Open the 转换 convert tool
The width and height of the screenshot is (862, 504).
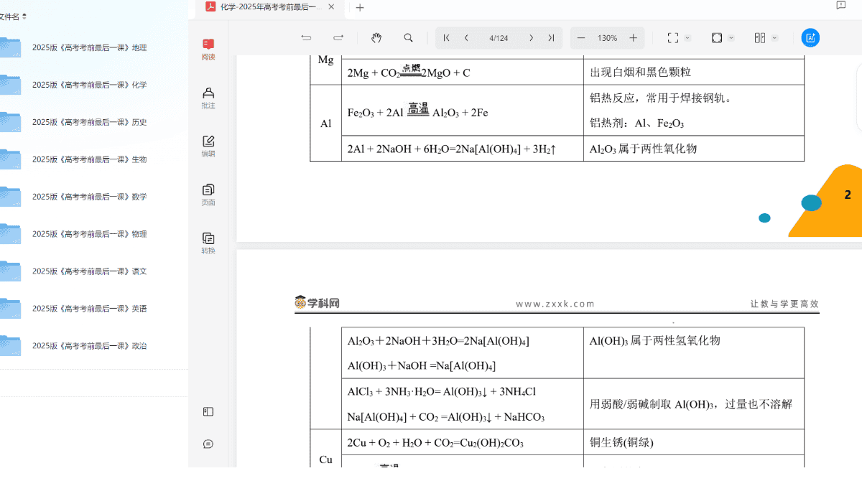pyautogui.click(x=208, y=243)
